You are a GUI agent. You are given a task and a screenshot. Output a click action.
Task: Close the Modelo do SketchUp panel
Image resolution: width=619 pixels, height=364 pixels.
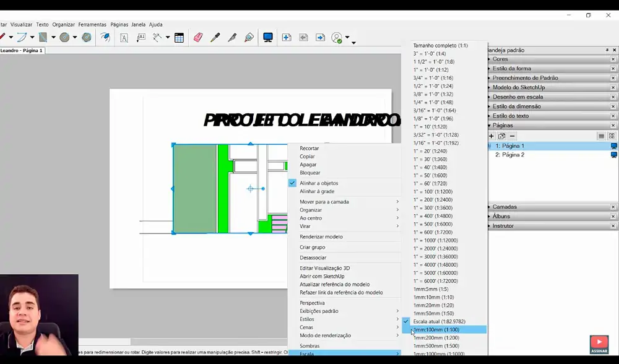(x=613, y=88)
